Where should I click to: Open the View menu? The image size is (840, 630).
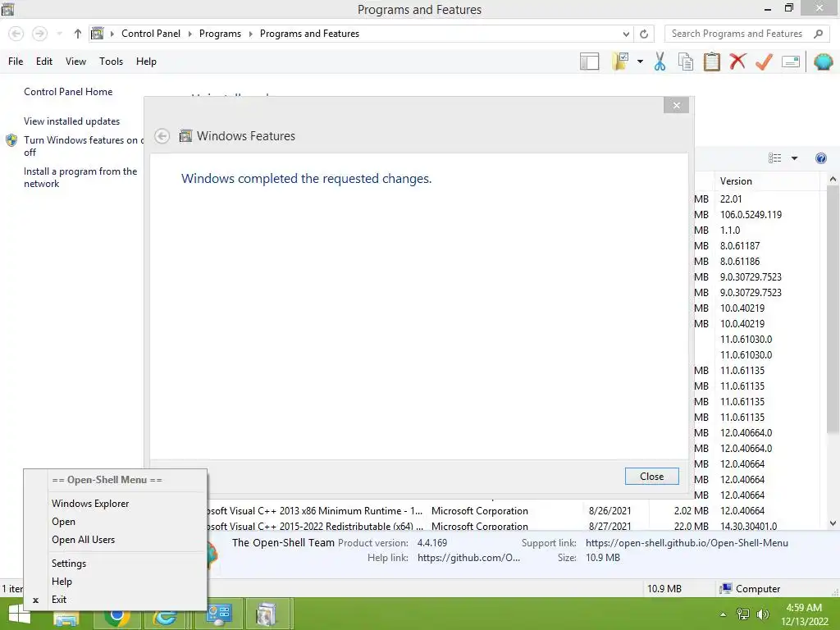point(75,62)
